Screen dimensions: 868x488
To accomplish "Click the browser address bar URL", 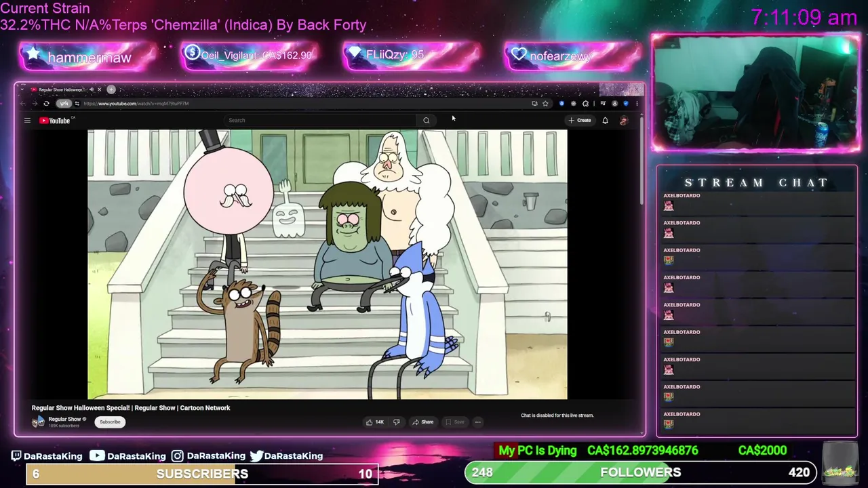I will click(x=136, y=104).
